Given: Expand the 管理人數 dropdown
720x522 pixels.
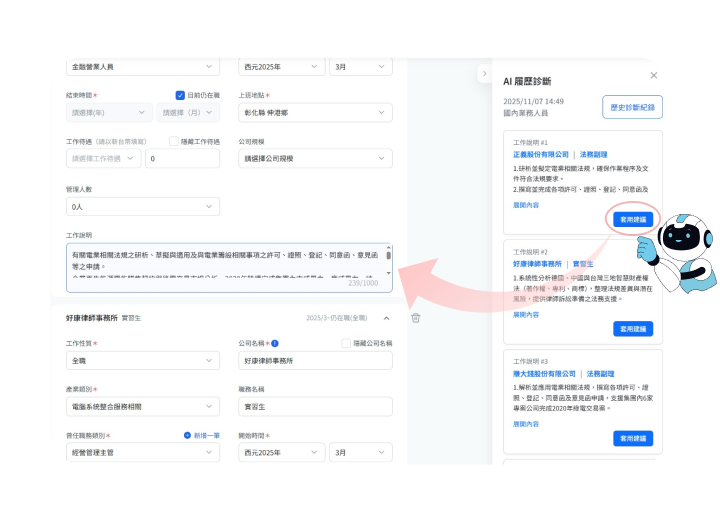Looking at the screenshot, I should 141,206.
